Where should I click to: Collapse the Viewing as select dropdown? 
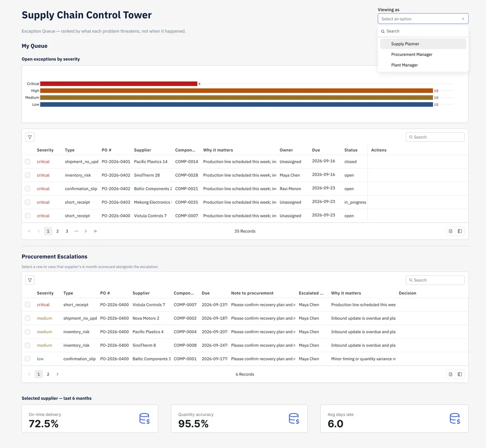pyautogui.click(x=463, y=19)
